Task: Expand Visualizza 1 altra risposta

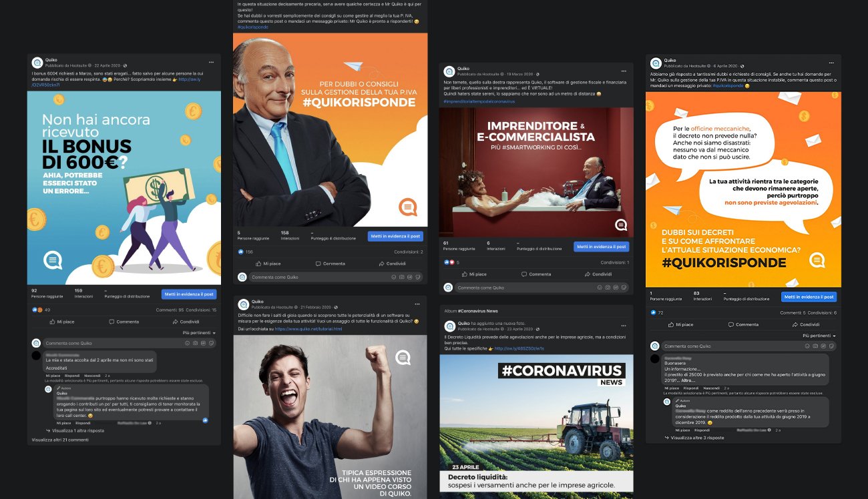Action: click(76, 431)
